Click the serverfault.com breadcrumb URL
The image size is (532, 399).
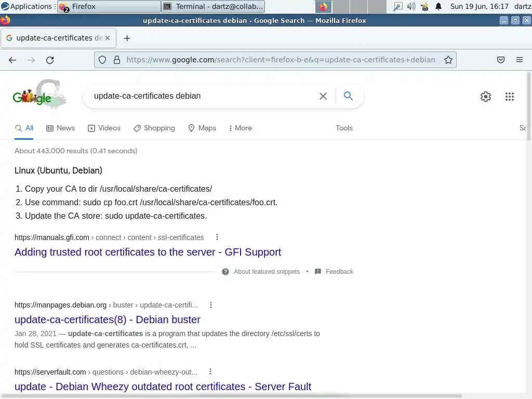pyautogui.click(x=106, y=372)
